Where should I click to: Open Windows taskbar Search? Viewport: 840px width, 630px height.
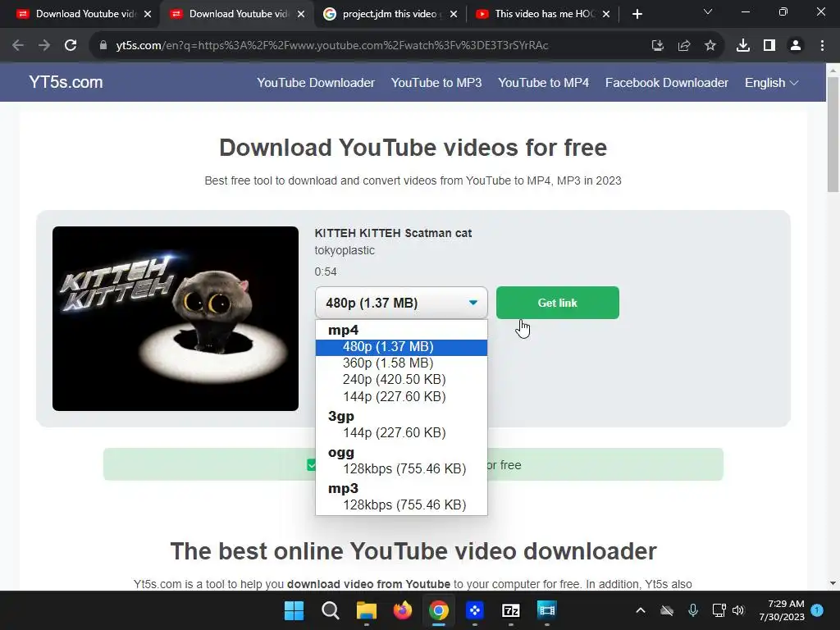click(330, 610)
